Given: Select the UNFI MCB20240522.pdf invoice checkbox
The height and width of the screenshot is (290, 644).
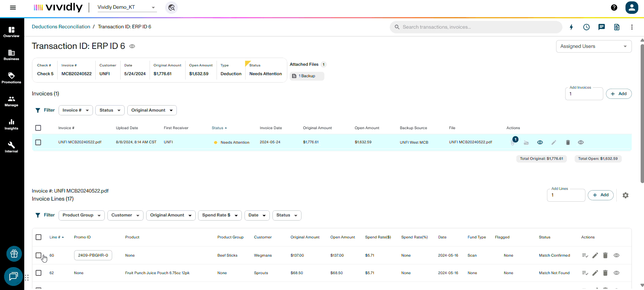Looking at the screenshot, I should [x=38, y=142].
